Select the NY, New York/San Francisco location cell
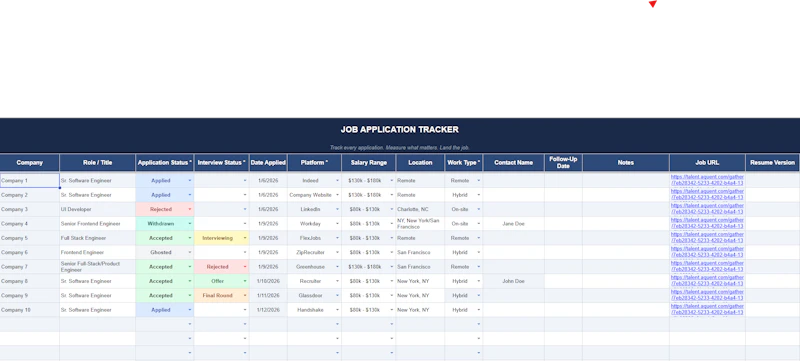 tap(420, 223)
